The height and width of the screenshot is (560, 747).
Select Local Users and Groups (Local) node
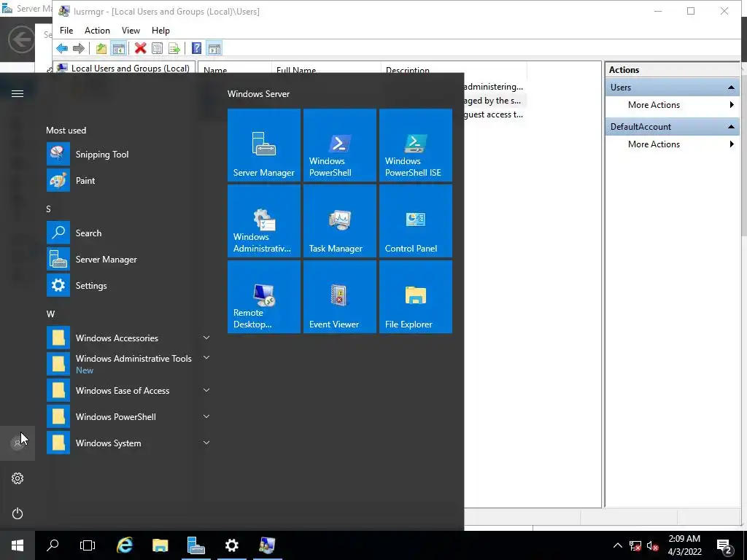click(130, 68)
